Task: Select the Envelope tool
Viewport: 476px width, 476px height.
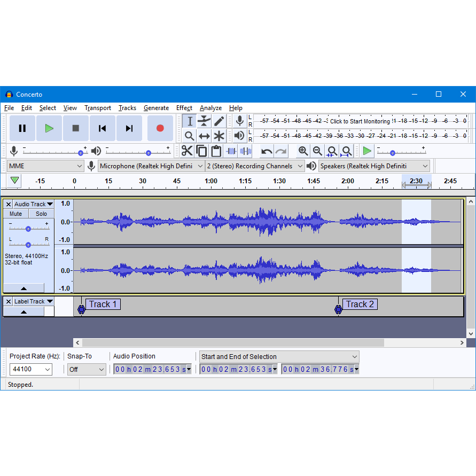Action: click(204, 121)
